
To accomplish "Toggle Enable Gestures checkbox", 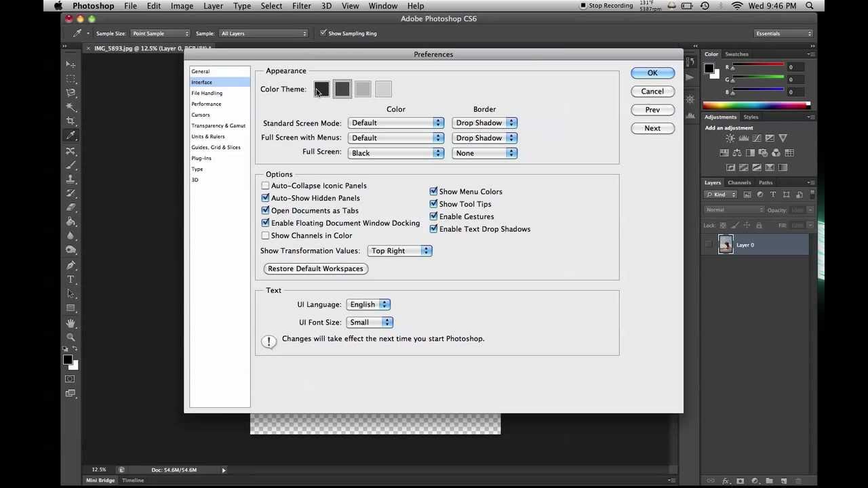I will (x=433, y=216).
